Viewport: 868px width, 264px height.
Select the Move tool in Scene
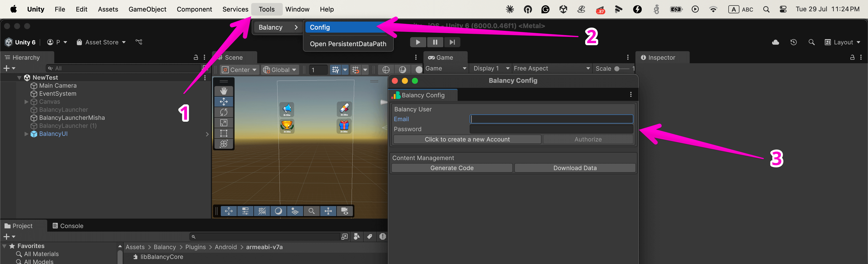[224, 102]
